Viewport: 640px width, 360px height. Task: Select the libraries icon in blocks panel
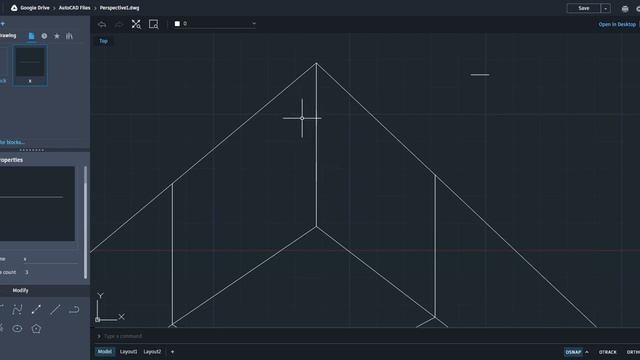[x=69, y=36]
